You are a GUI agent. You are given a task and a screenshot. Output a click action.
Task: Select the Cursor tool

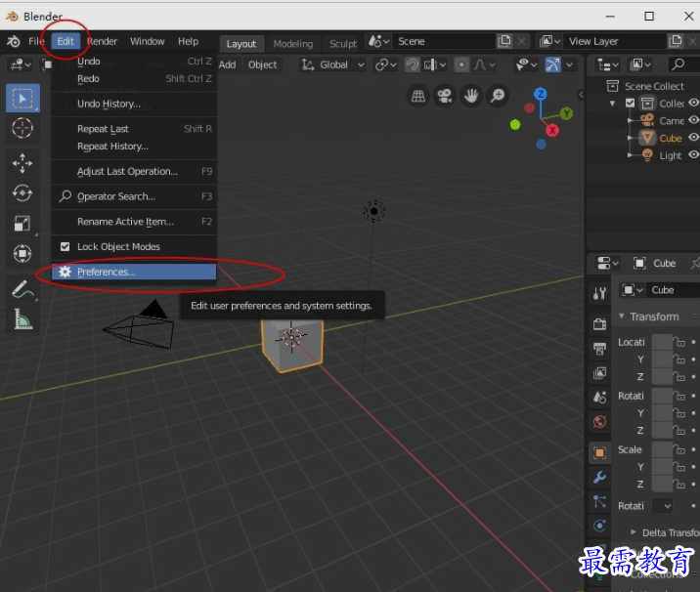click(x=22, y=128)
